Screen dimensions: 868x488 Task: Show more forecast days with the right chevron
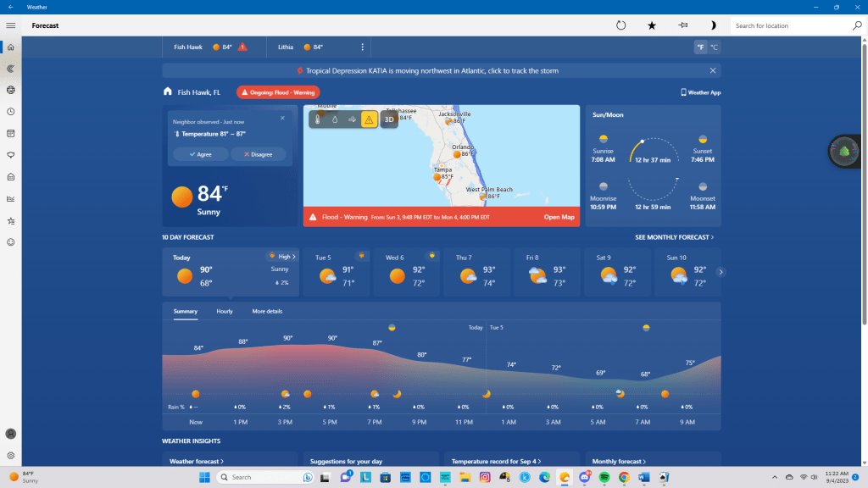(721, 272)
